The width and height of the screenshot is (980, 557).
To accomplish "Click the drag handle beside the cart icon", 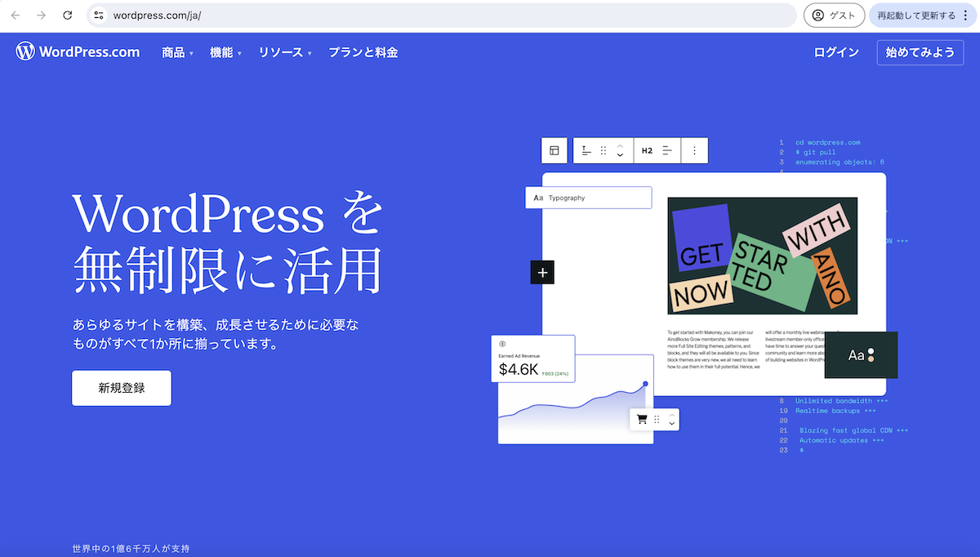I will (x=657, y=419).
